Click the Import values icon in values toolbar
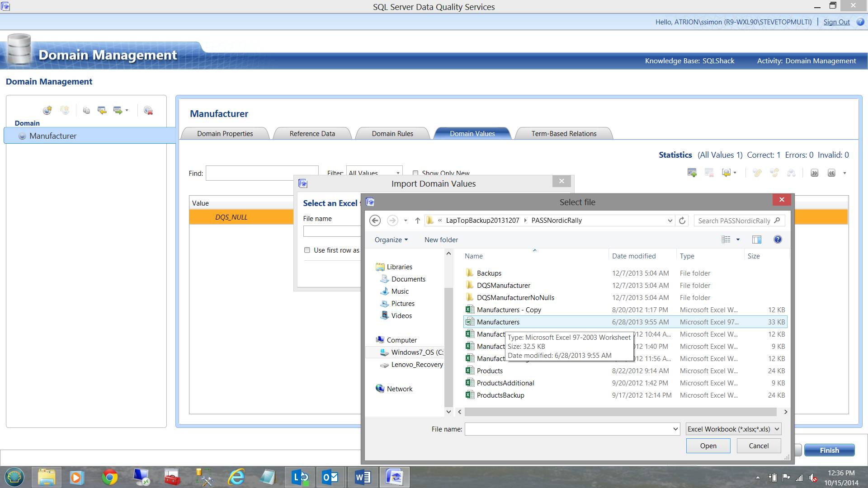 [x=726, y=173]
